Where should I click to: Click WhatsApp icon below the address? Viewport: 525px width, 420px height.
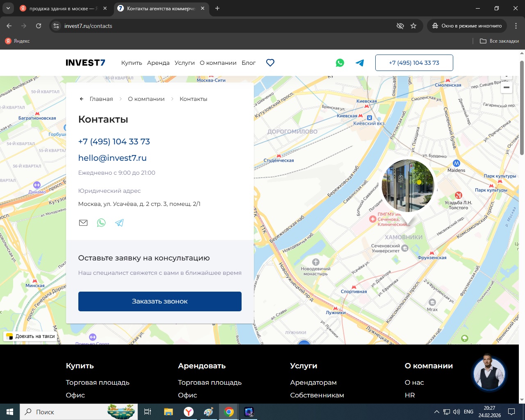tap(101, 223)
